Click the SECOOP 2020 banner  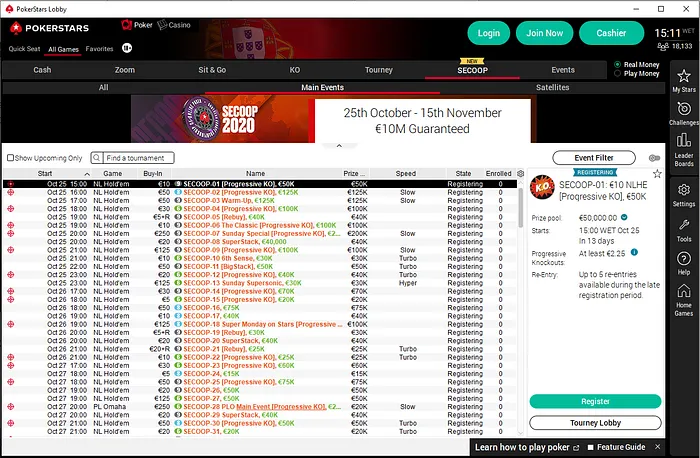point(331,119)
